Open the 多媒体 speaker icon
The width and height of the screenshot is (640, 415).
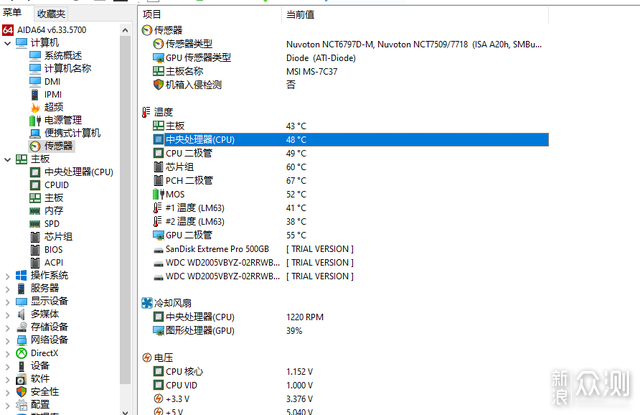pos(21,314)
